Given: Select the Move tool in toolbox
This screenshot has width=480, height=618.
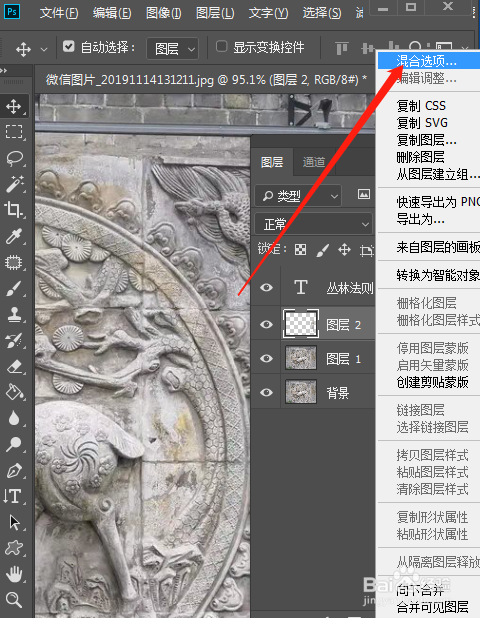Looking at the screenshot, I should [14, 106].
